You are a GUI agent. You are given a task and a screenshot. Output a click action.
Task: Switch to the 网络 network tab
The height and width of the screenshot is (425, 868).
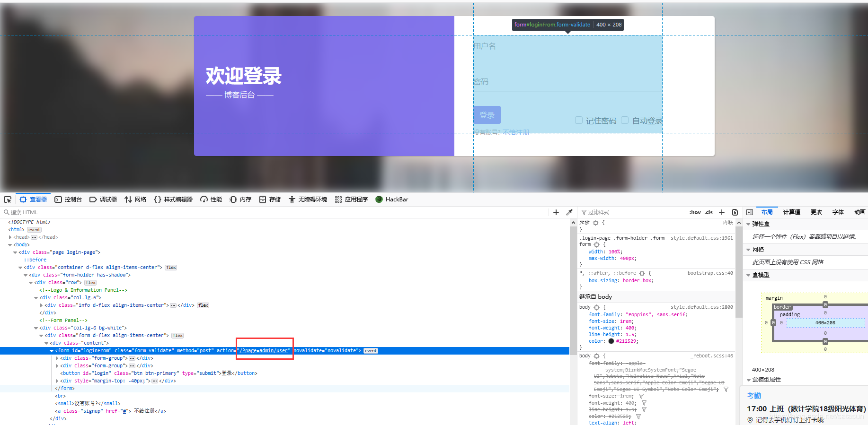135,199
